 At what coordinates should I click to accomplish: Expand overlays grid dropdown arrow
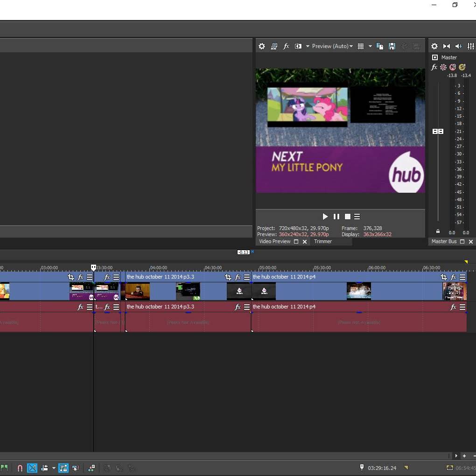(x=370, y=46)
